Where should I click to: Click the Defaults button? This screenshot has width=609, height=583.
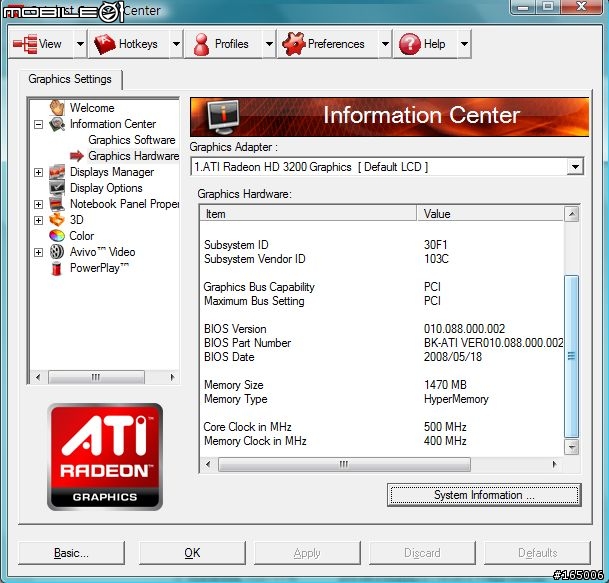[538, 553]
